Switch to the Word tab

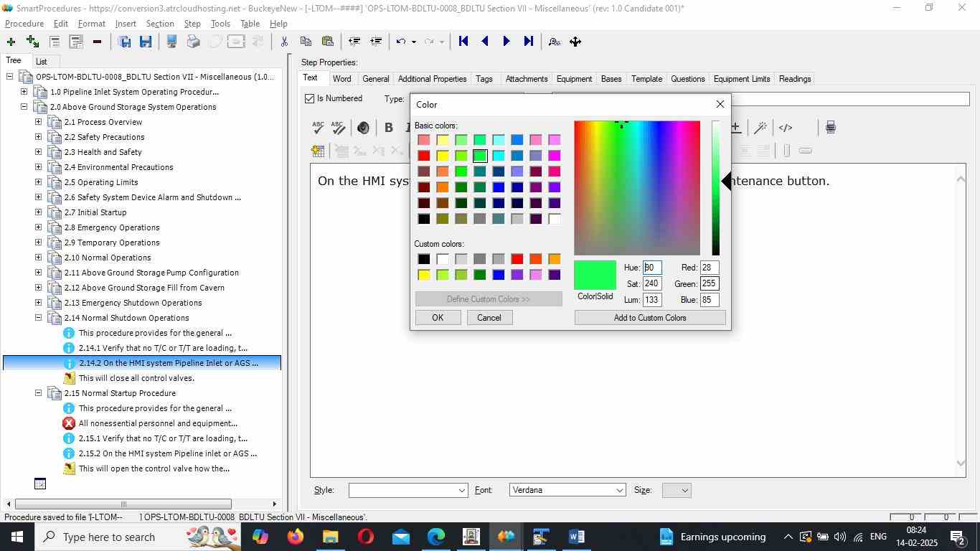tap(341, 79)
